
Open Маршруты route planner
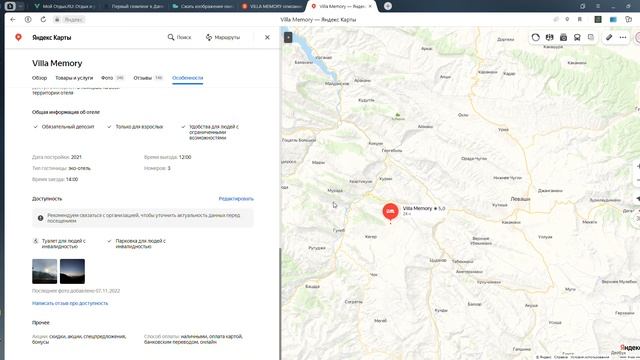pos(223,37)
